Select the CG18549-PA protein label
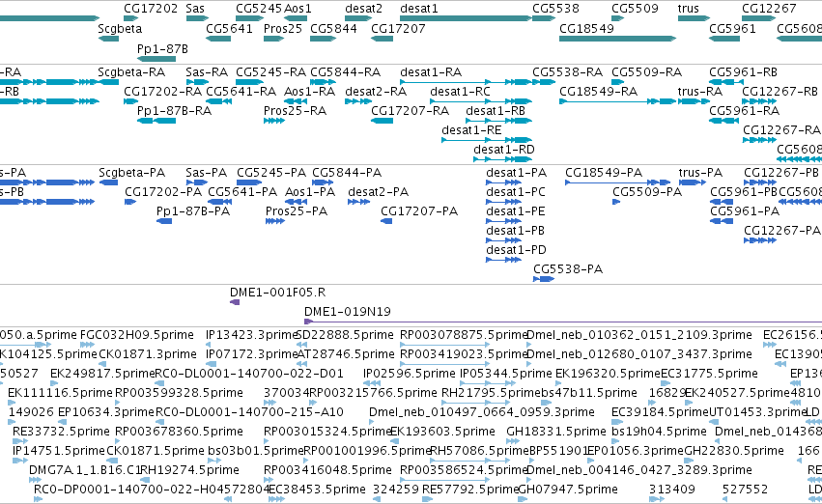 coord(604,173)
